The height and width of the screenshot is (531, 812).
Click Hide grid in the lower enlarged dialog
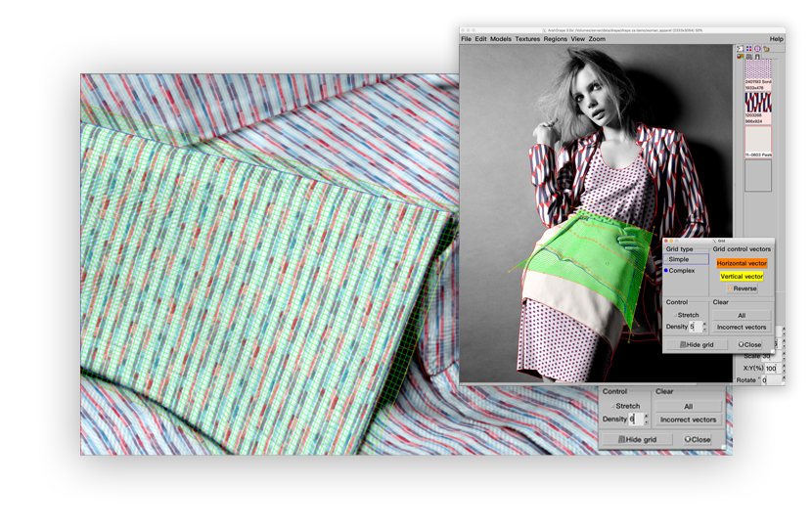tap(637, 439)
